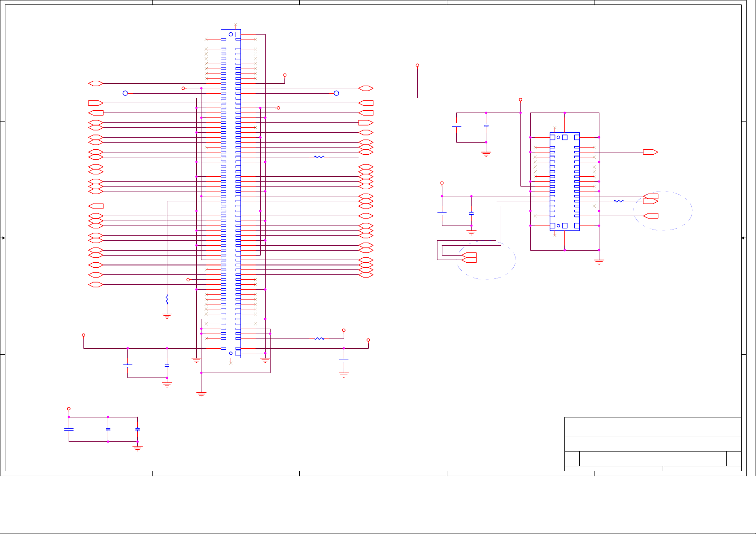
Task: Select ground symbol under the three-capacitor group
Action: pos(137,447)
